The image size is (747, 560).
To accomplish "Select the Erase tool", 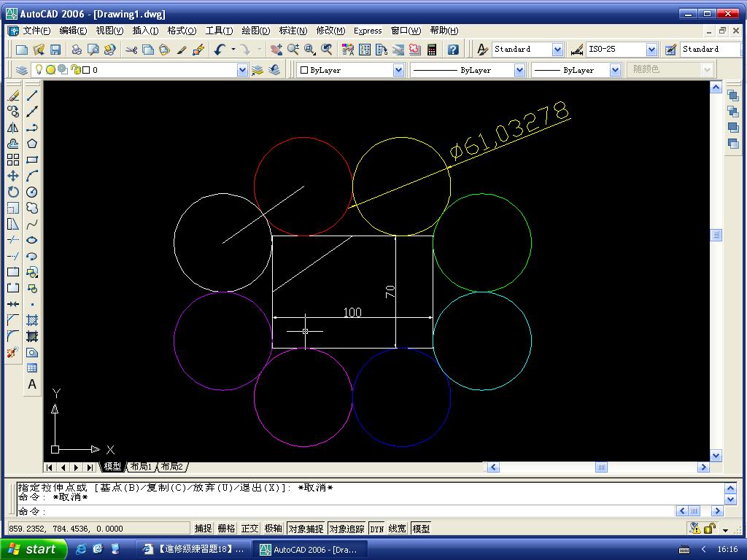I will click(13, 96).
